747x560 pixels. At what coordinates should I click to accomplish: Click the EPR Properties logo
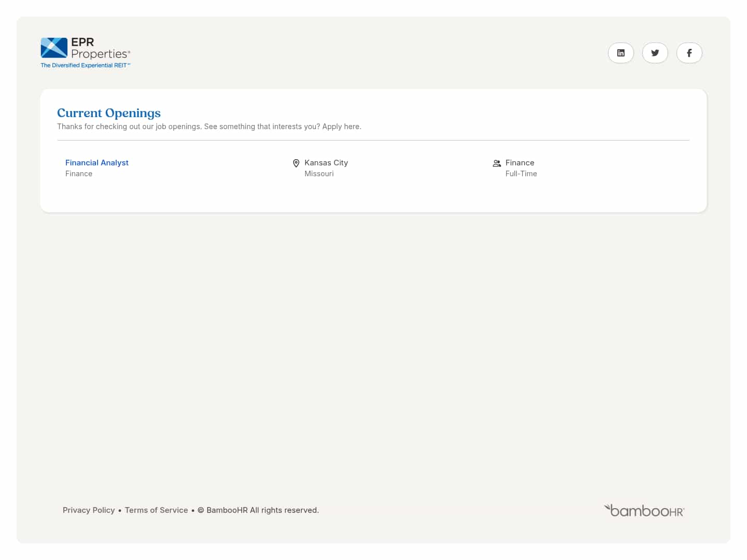(86, 52)
